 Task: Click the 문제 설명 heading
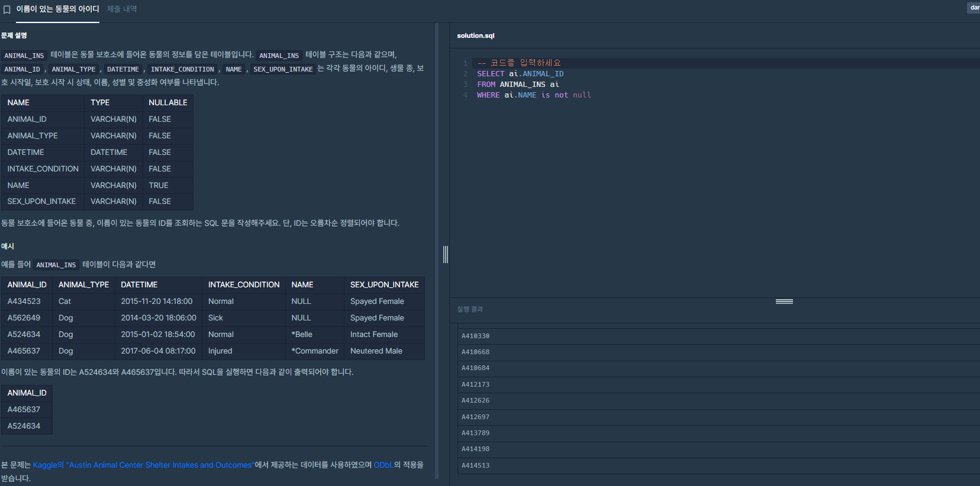pyautogui.click(x=14, y=35)
